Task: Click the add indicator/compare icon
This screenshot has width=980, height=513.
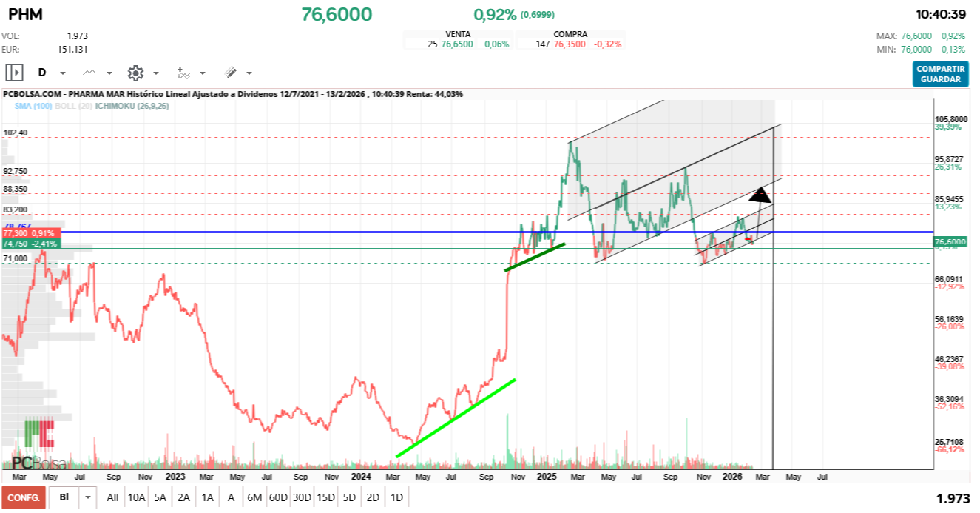Action: point(183,73)
